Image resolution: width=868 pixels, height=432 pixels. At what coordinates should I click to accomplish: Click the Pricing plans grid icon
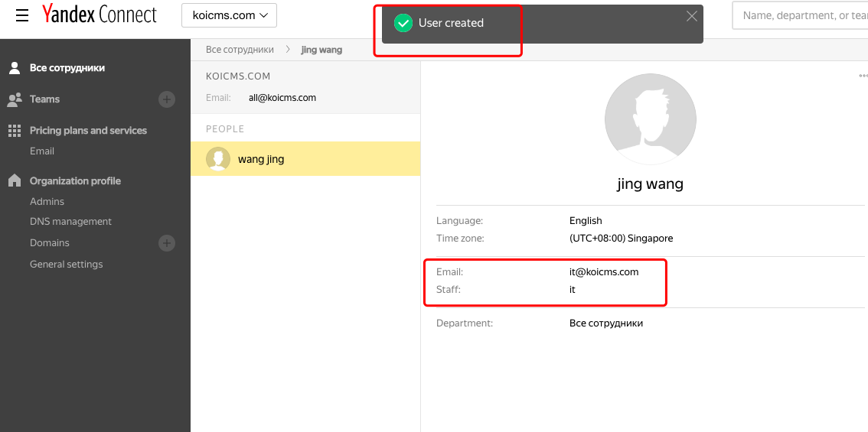click(15, 131)
